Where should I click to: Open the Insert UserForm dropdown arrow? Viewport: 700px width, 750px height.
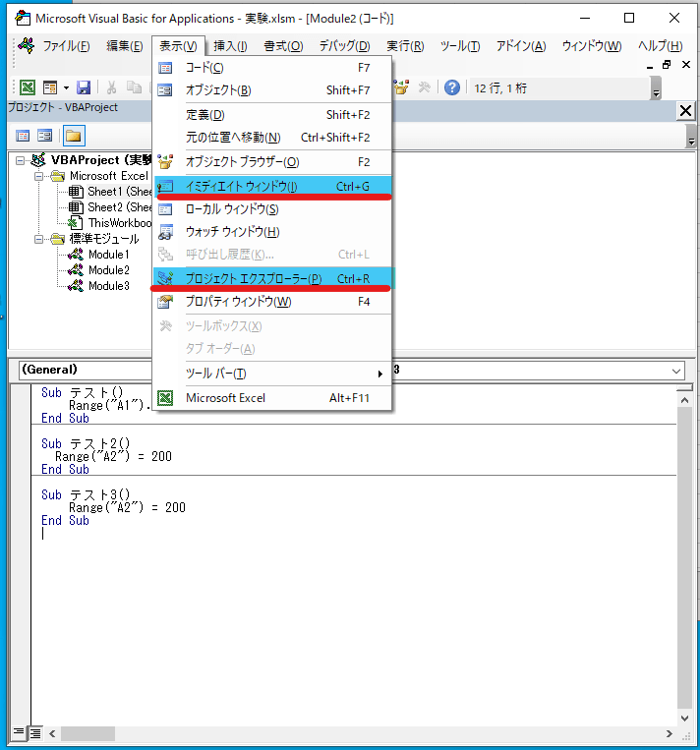pyautogui.click(x=66, y=87)
